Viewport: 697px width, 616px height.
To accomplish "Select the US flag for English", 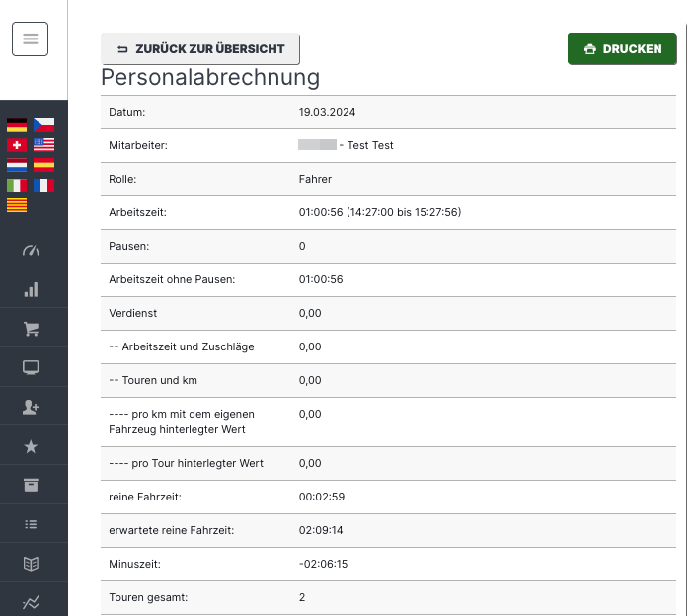I will (44, 145).
